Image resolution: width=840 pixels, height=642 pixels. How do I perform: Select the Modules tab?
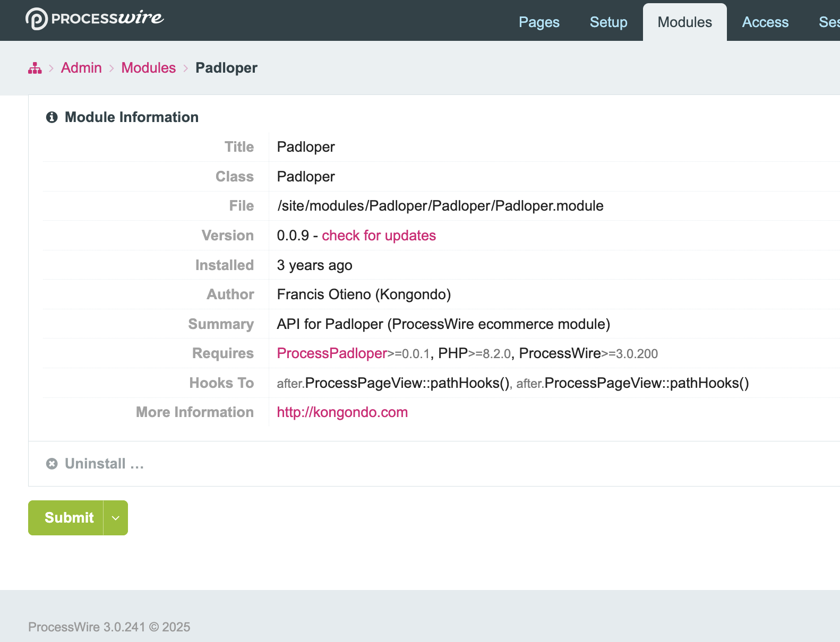(684, 22)
